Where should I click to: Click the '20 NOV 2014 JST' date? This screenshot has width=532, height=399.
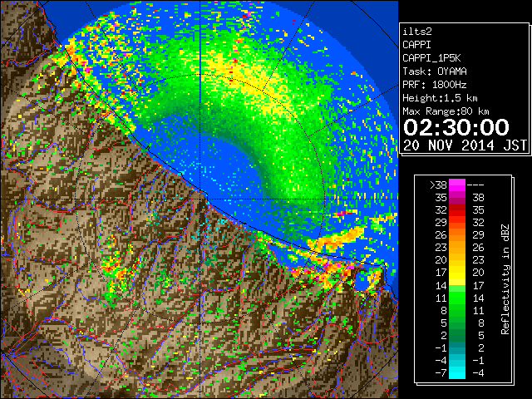(465, 145)
